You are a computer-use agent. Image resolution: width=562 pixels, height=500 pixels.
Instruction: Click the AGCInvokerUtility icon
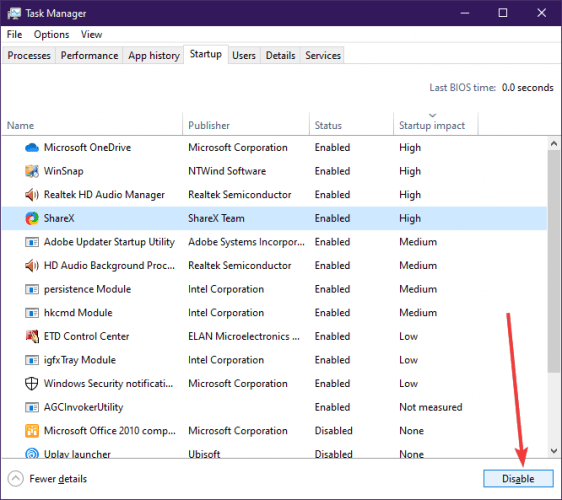click(x=32, y=407)
